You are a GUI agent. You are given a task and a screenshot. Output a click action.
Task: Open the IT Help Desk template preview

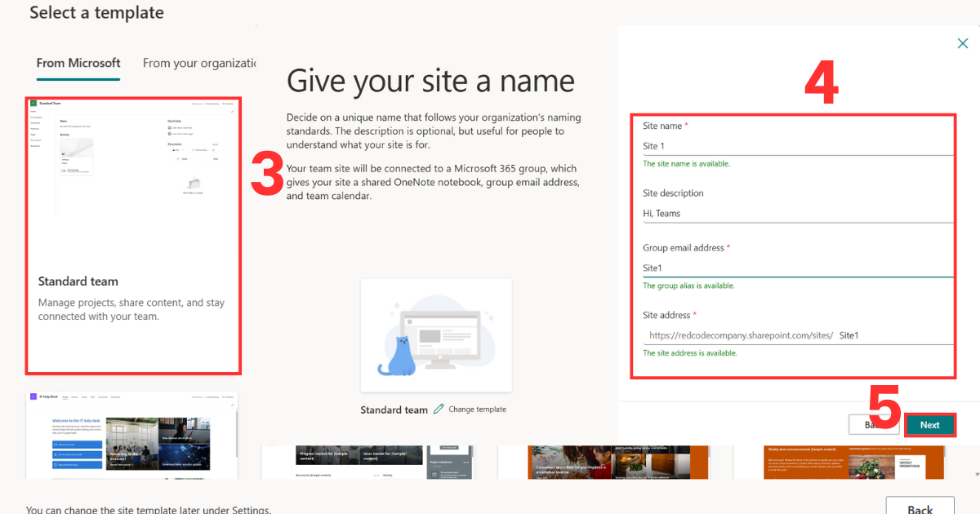point(133,445)
